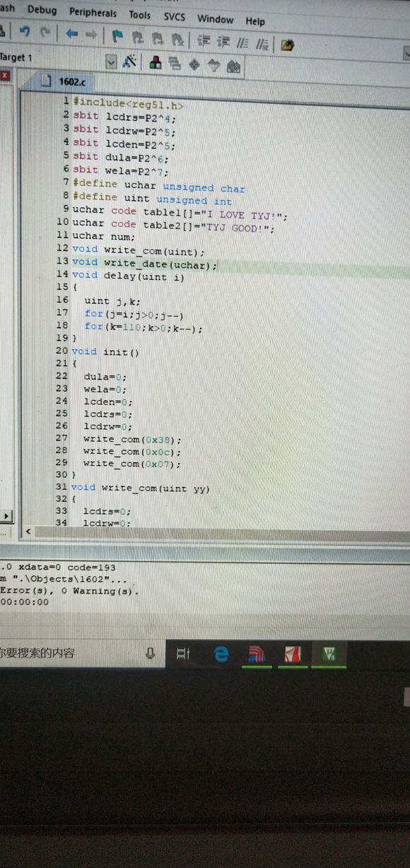Open the Peripherals menu
This screenshot has width=410, height=868.
93,13
